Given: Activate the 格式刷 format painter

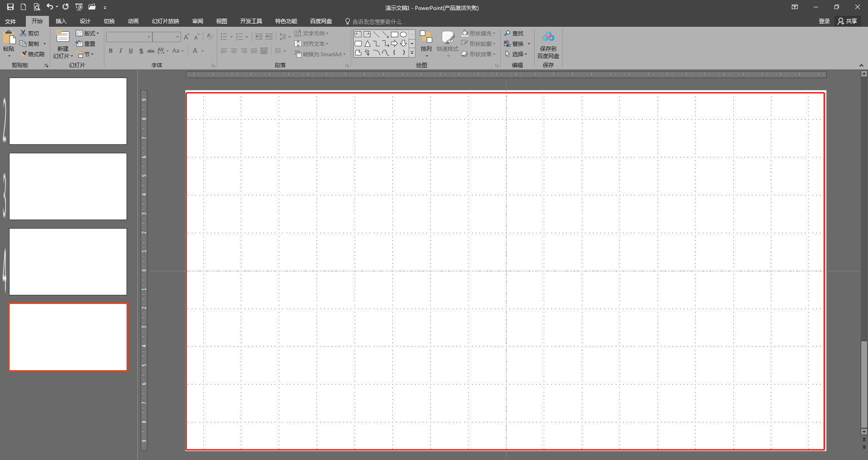Looking at the screenshot, I should [32, 54].
